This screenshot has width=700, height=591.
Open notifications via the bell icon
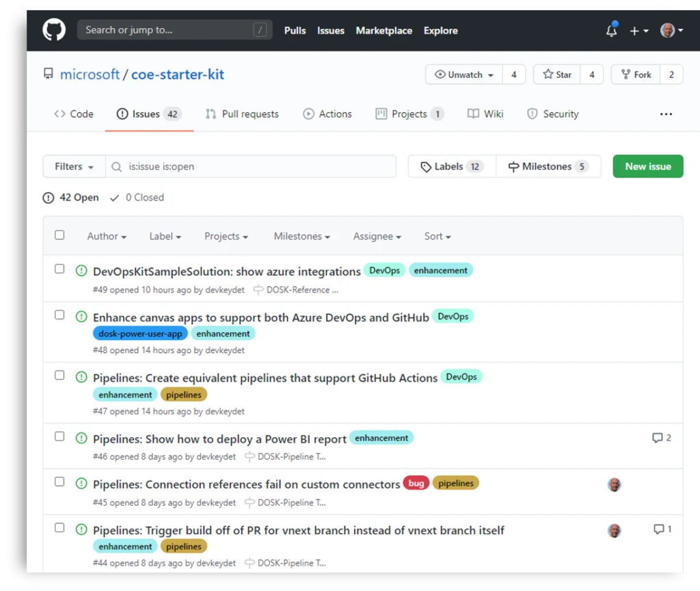pos(610,31)
